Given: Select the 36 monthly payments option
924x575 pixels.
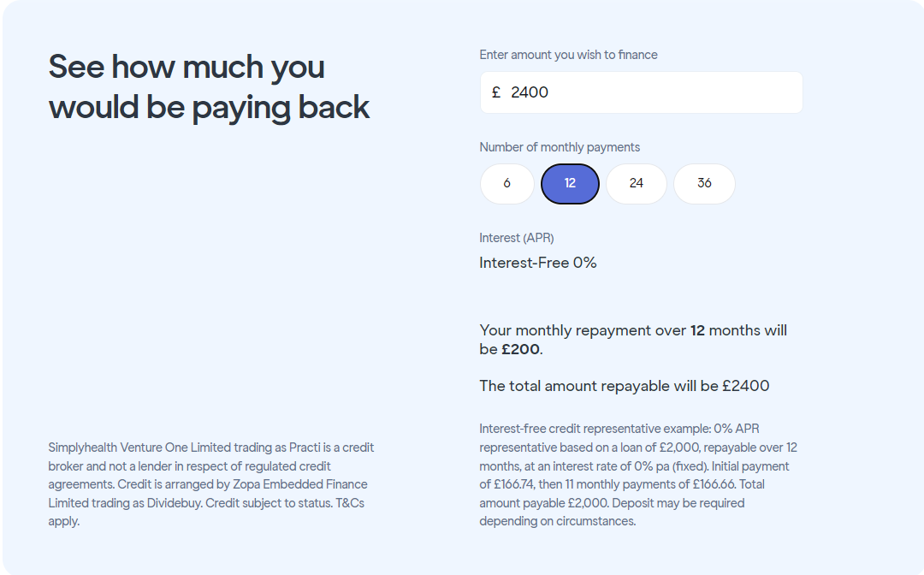Looking at the screenshot, I should [x=704, y=184].
